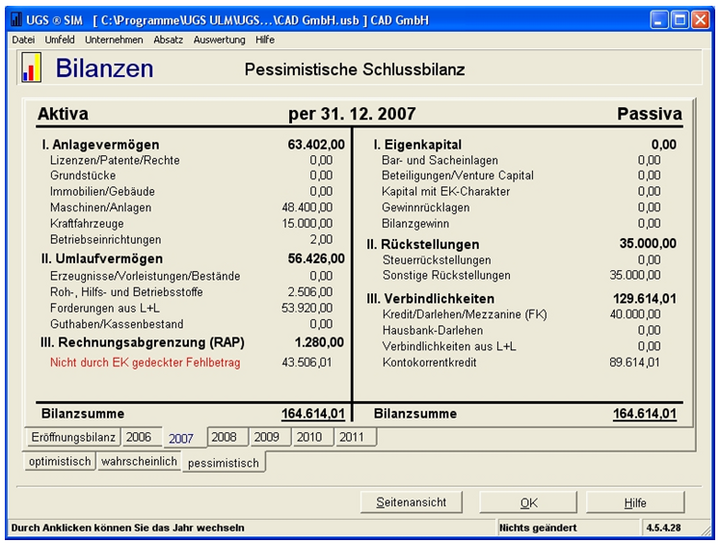Image resolution: width=720 pixels, height=543 pixels.
Task: Click the Maschinen/Anlagen row label
Action: (101, 207)
